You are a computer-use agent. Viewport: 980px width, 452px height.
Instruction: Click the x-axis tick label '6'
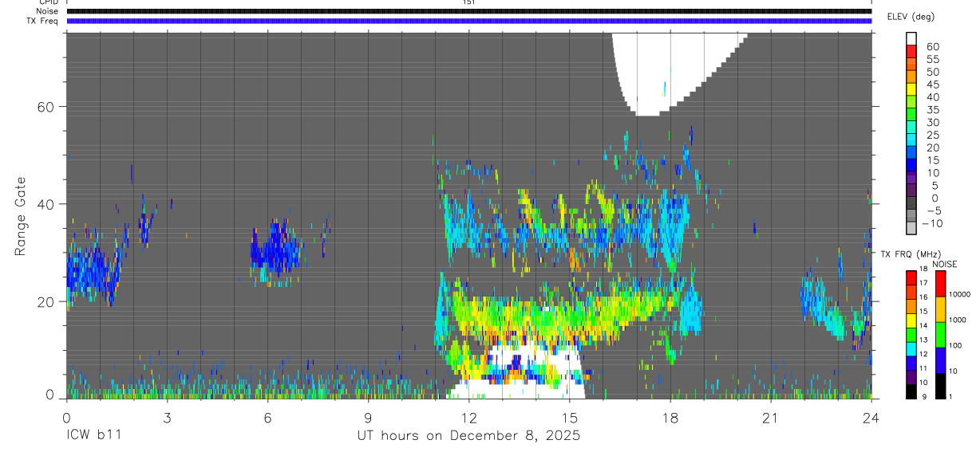[267, 417]
